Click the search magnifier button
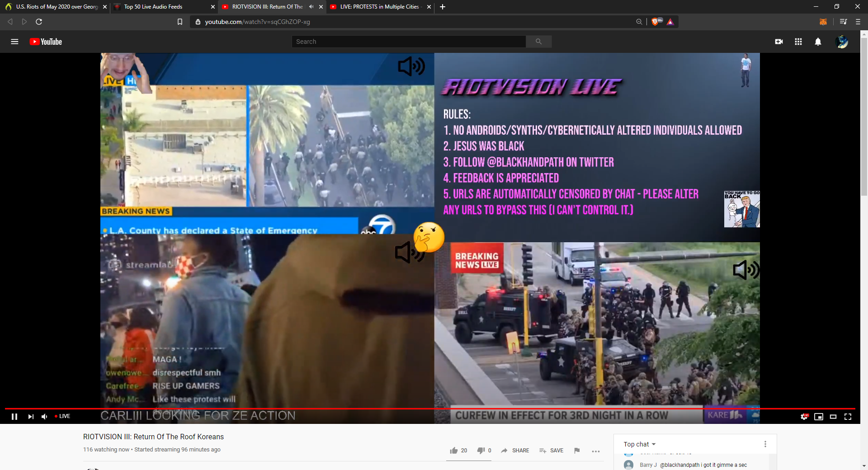The height and width of the screenshot is (470, 868). (x=538, y=42)
